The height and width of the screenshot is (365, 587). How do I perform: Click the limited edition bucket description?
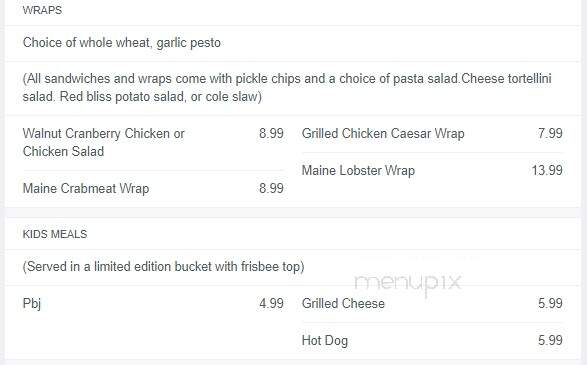click(x=163, y=267)
